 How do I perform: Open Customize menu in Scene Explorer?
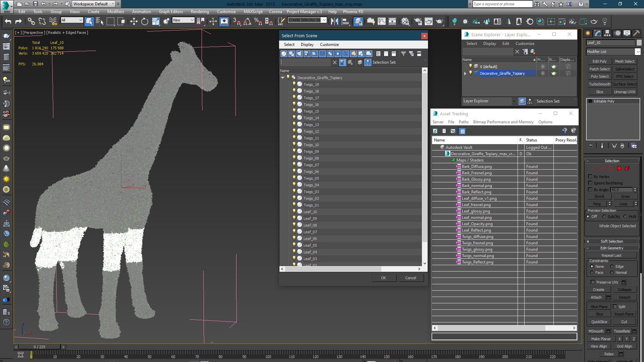pyautogui.click(x=525, y=44)
